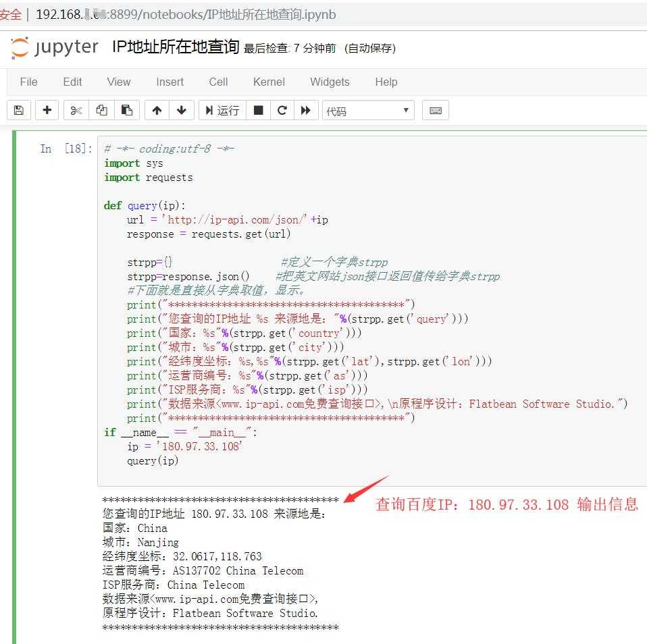
Task: Click the 'query(ip)' call line
Action: tap(153, 460)
